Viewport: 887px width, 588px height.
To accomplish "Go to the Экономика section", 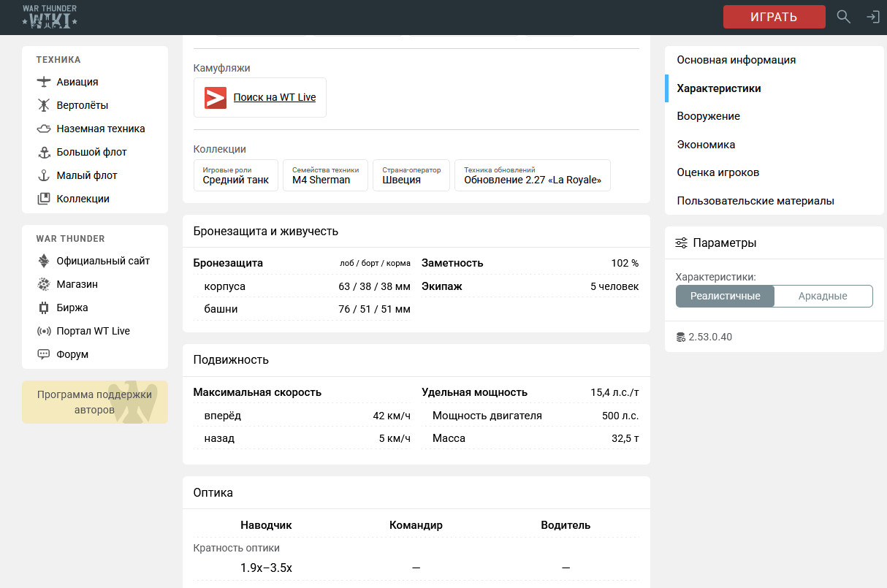I will pos(706,145).
